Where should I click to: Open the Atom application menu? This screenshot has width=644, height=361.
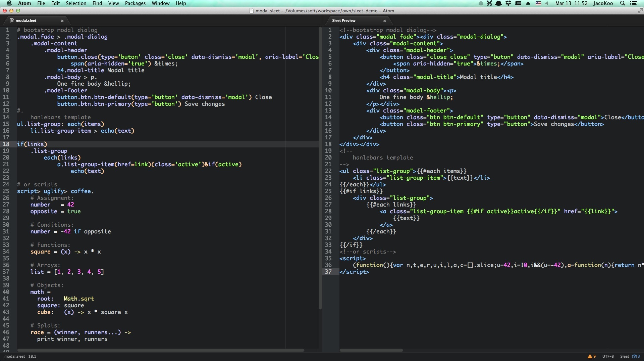(x=24, y=3)
